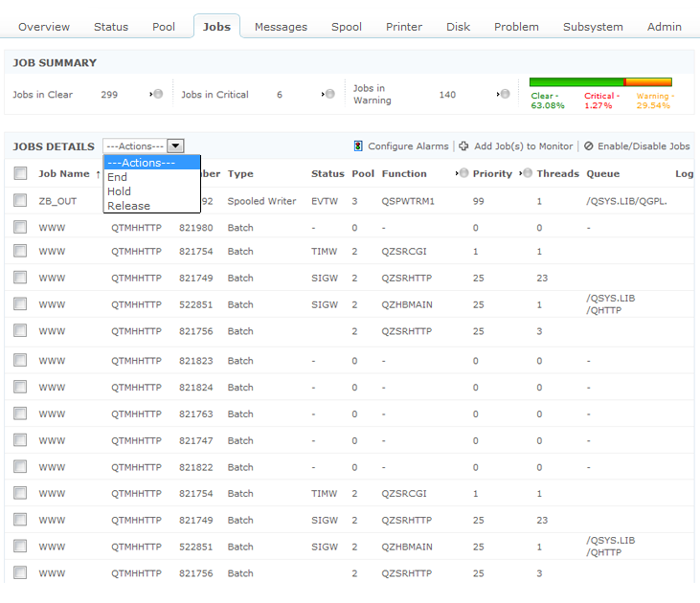Image resolution: width=700 pixels, height=603 pixels.
Task: Click the Configure Alarms link
Action: [408, 146]
